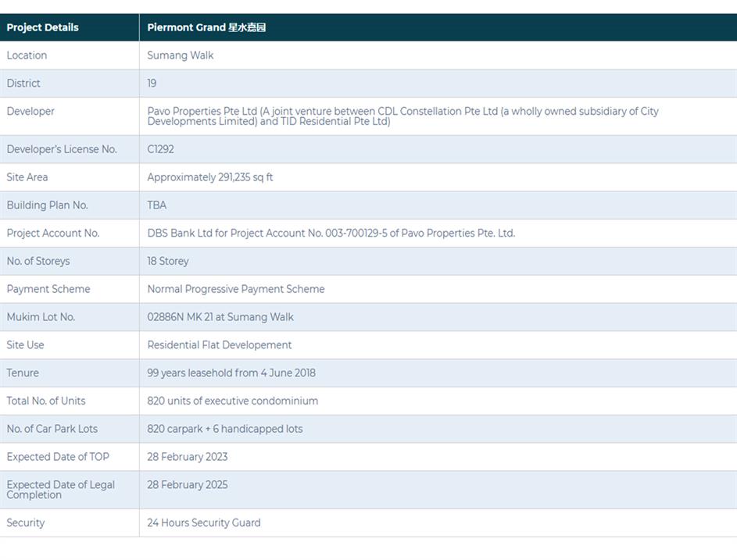Click the "Project Details" header cell
The width and height of the screenshot is (737, 560).
pyautogui.click(x=43, y=27)
